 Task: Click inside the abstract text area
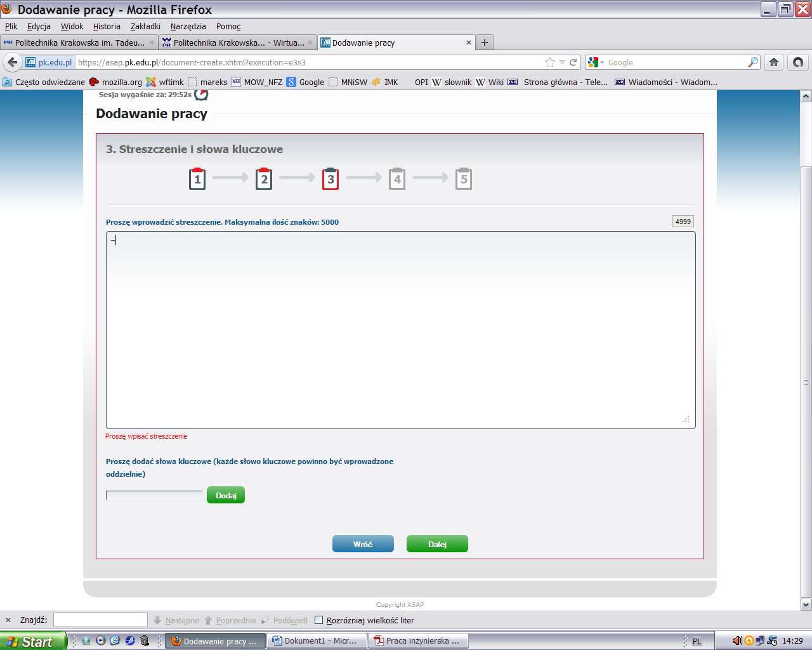coord(401,330)
